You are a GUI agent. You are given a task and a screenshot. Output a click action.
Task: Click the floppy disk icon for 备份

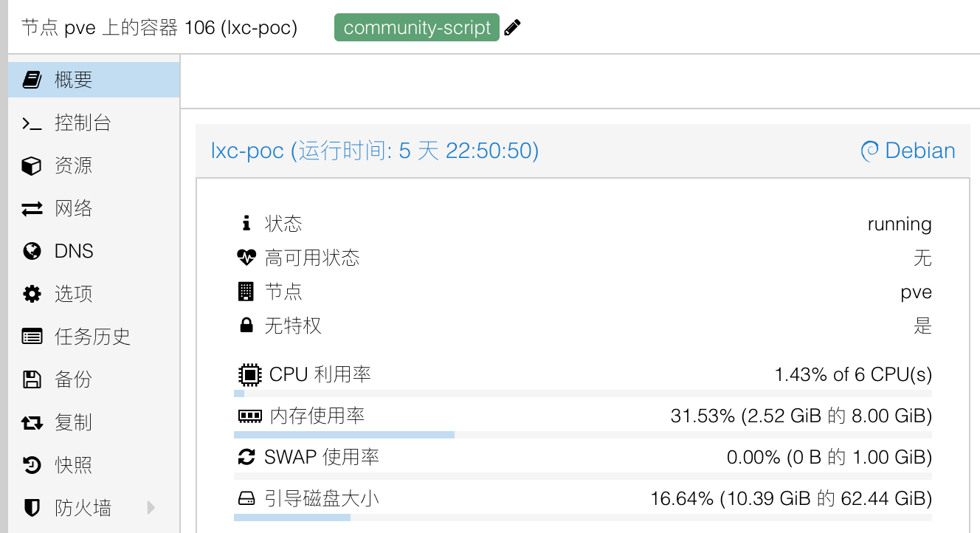point(32,380)
